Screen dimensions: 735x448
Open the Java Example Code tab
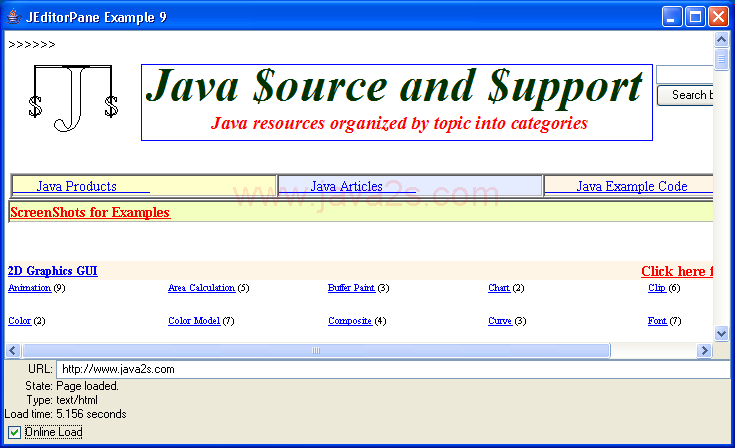631,186
